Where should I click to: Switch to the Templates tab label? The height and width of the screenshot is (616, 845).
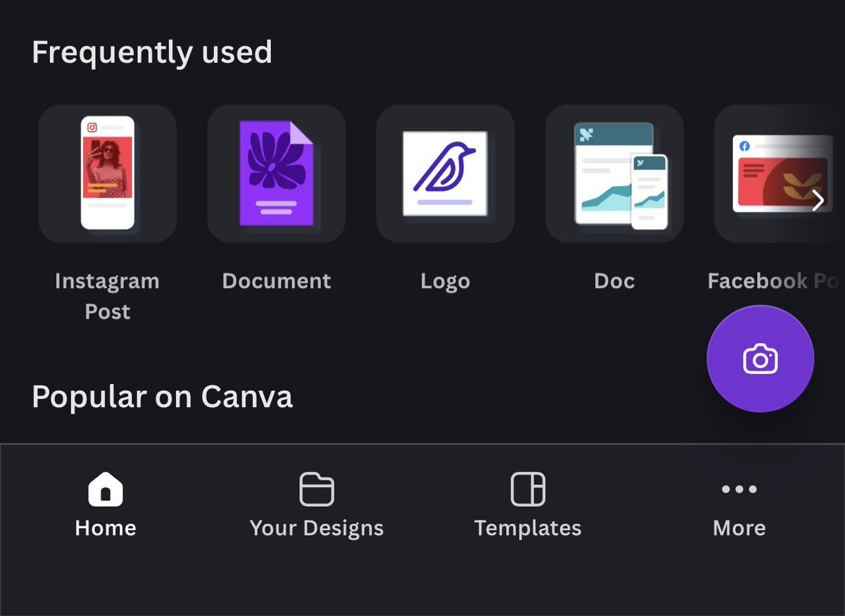[528, 529]
